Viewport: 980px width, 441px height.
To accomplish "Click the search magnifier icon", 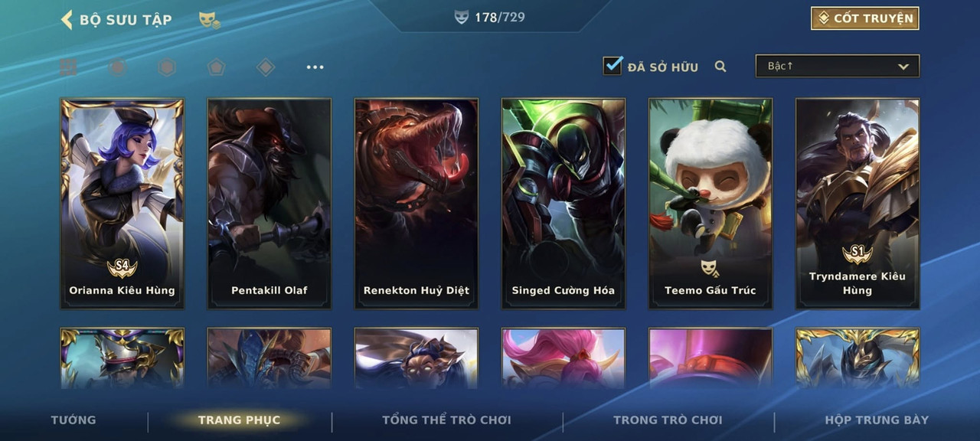I will [720, 67].
